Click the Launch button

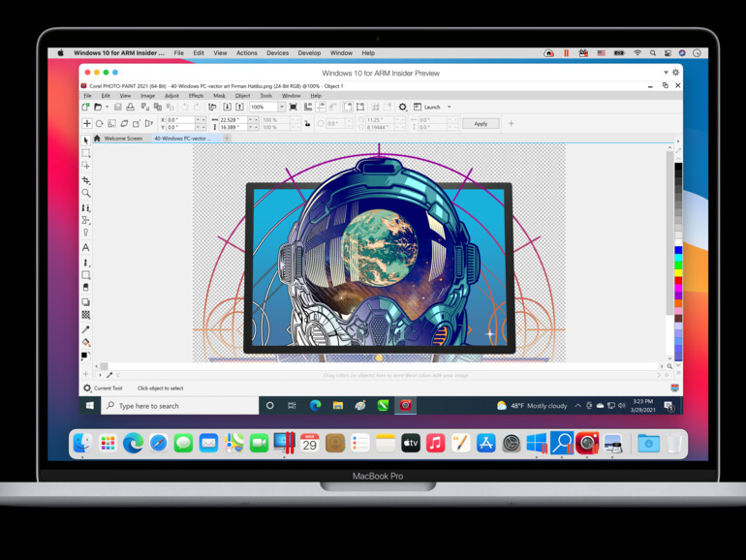click(x=426, y=107)
